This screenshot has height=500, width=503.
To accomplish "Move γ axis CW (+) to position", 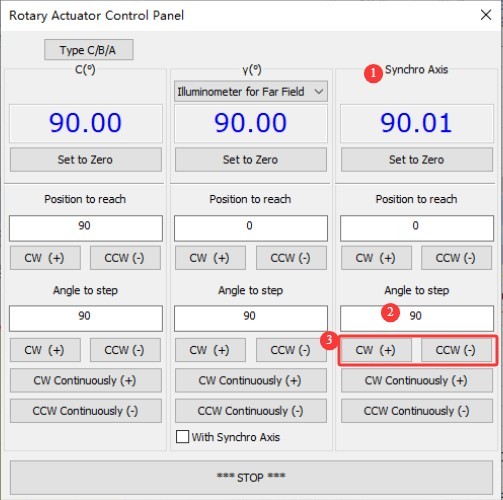I will point(210,258).
